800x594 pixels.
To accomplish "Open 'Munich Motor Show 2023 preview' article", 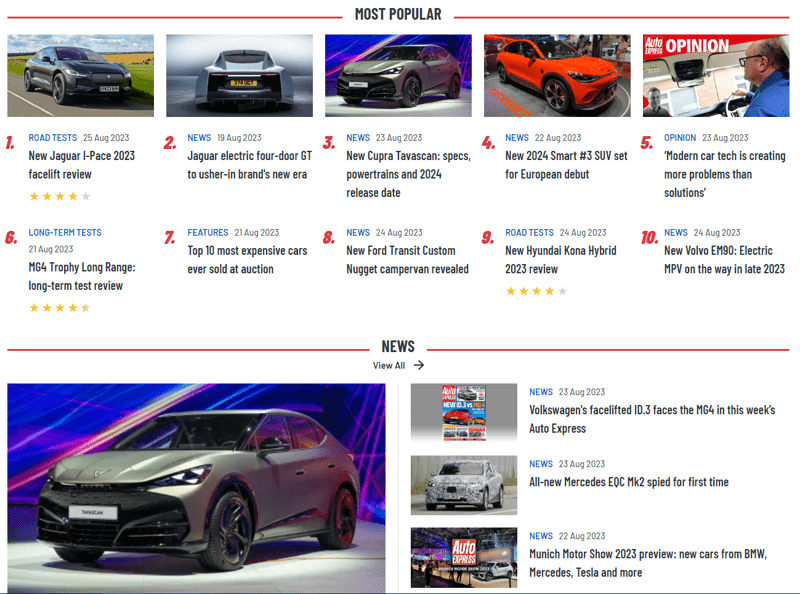I will [x=648, y=563].
